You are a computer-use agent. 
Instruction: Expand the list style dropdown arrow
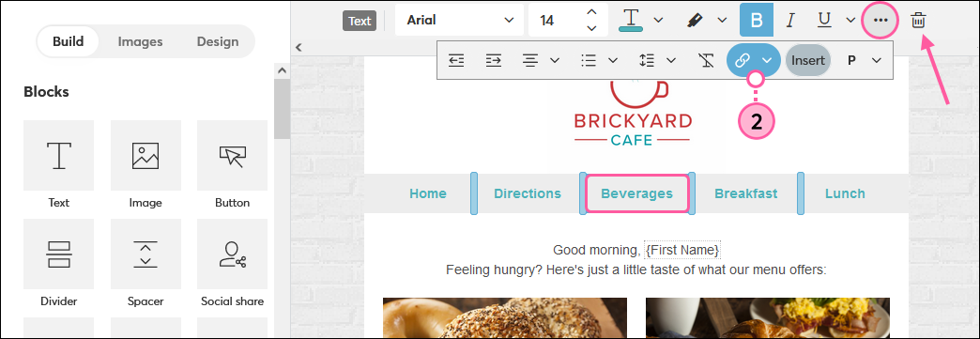tap(612, 60)
